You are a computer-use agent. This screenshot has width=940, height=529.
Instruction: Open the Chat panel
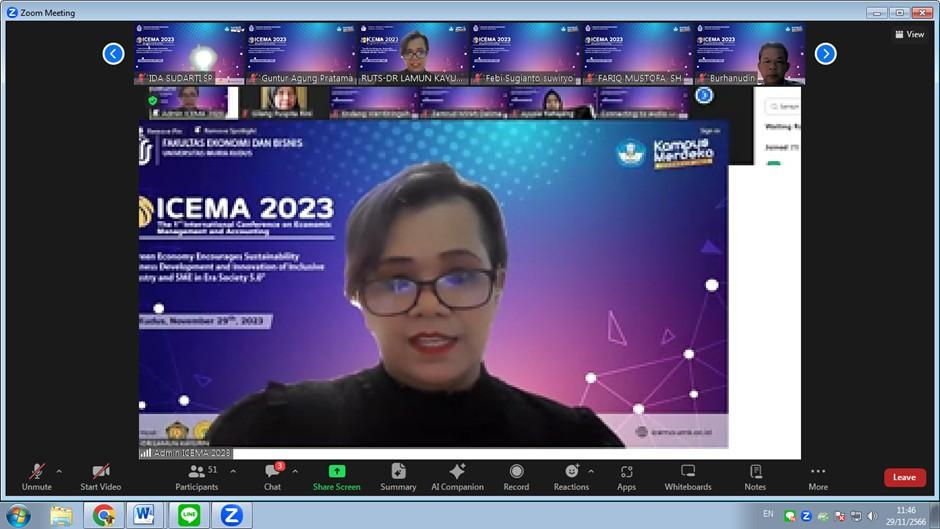(273, 477)
